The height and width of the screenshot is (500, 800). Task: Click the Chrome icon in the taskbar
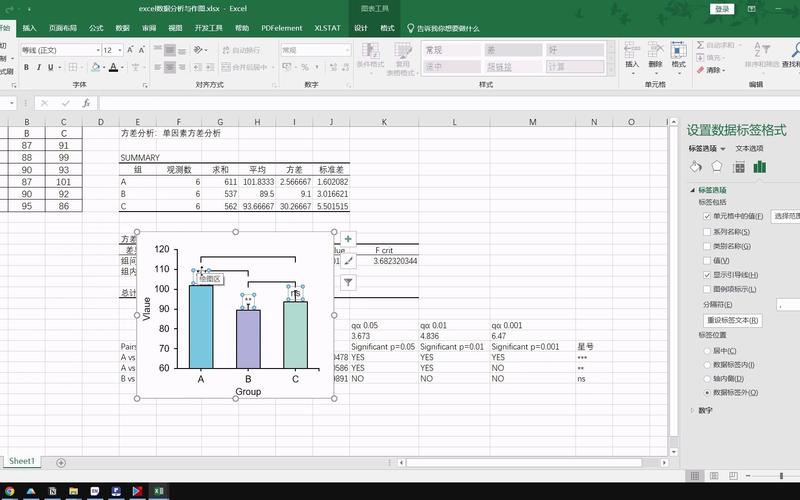[x=9, y=491]
